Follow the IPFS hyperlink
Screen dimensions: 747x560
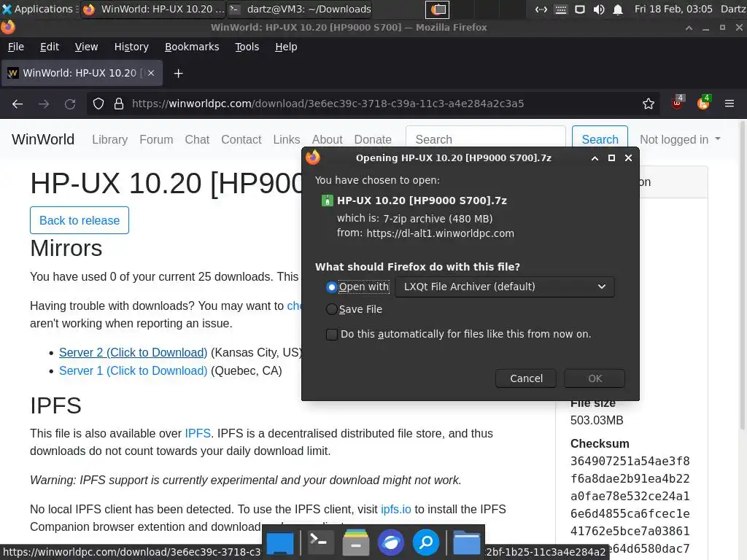coord(198,433)
